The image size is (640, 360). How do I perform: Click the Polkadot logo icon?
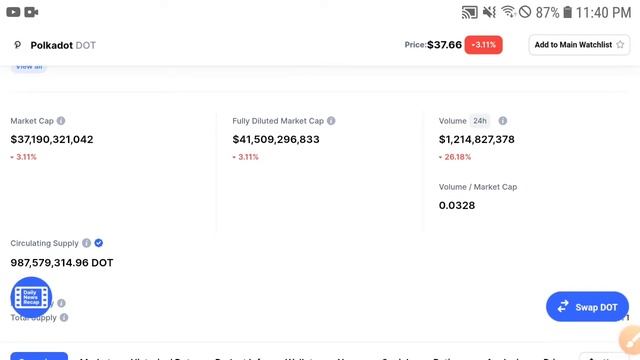(x=18, y=45)
